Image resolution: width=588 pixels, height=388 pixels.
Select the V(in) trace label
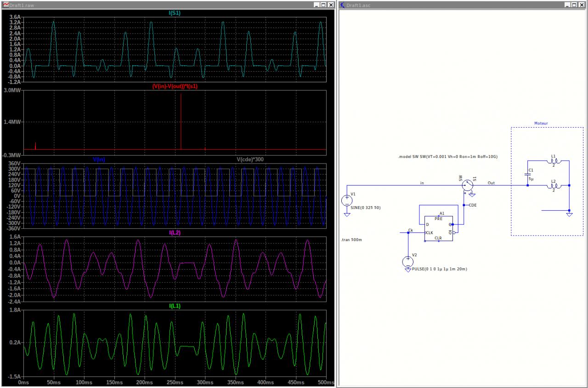click(99, 159)
